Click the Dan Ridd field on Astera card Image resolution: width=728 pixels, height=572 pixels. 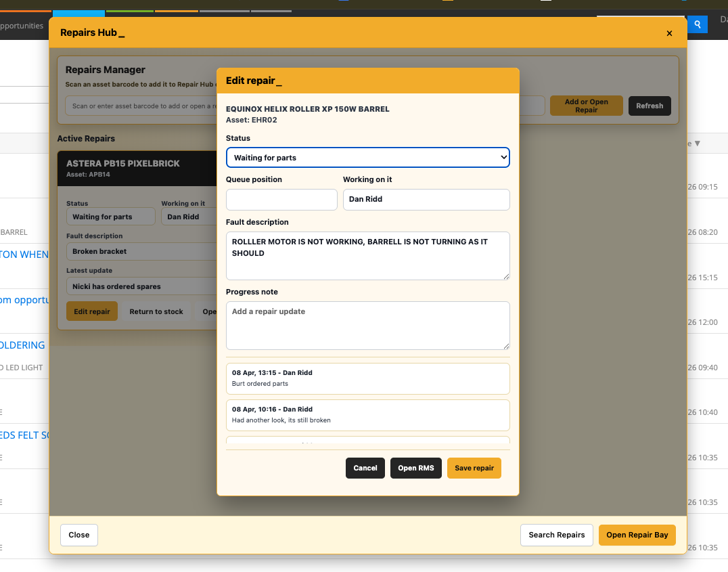tap(189, 217)
